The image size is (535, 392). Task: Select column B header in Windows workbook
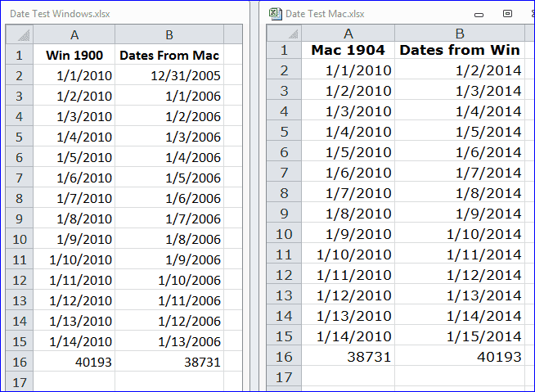(169, 34)
